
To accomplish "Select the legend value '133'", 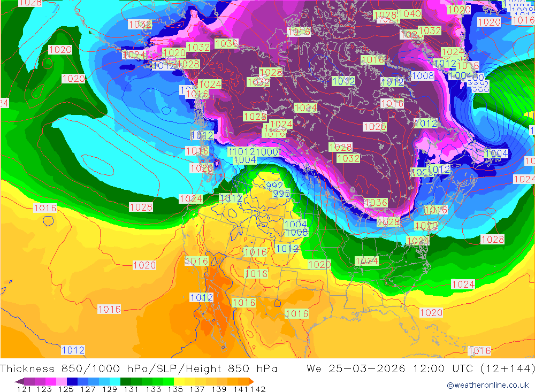I will (x=153, y=389).
